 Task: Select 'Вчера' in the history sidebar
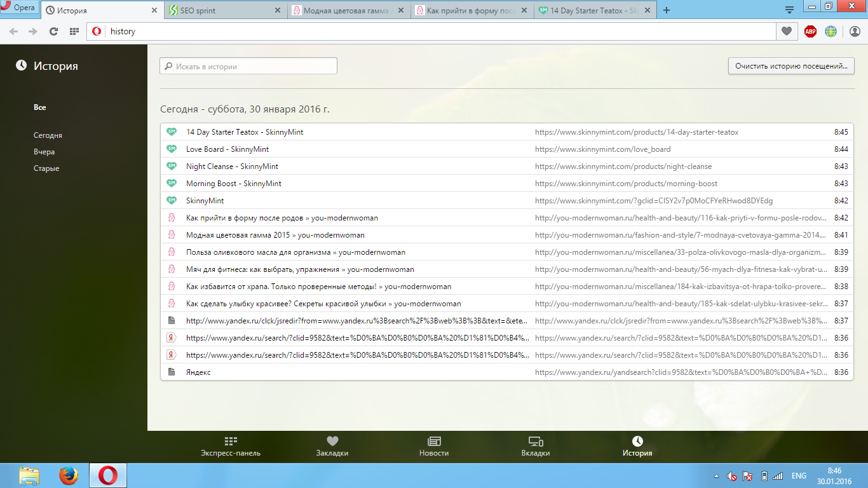(44, 152)
